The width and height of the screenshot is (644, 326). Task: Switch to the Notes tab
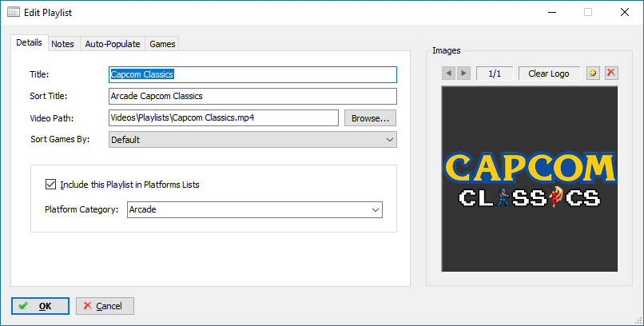pos(63,44)
